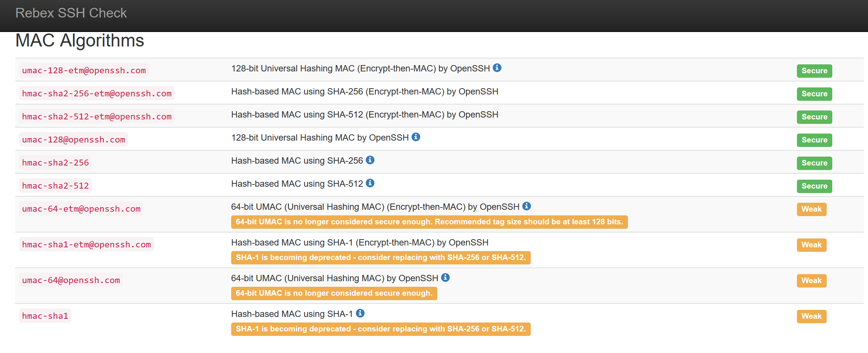The image size is (868, 353).
Task: Click info icon next to 128-bit Universal Hashing MAC by OpenSSH
Action: pos(416,137)
